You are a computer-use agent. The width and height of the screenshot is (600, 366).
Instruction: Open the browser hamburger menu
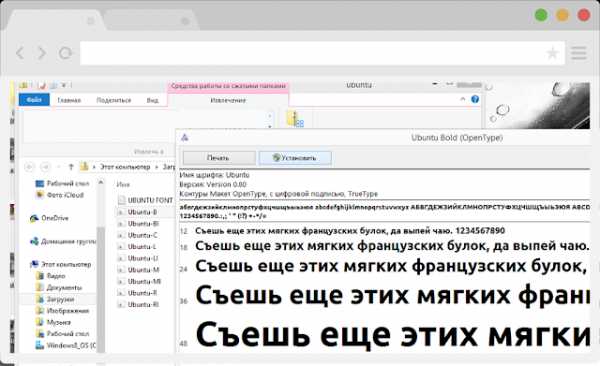pyautogui.click(x=579, y=53)
